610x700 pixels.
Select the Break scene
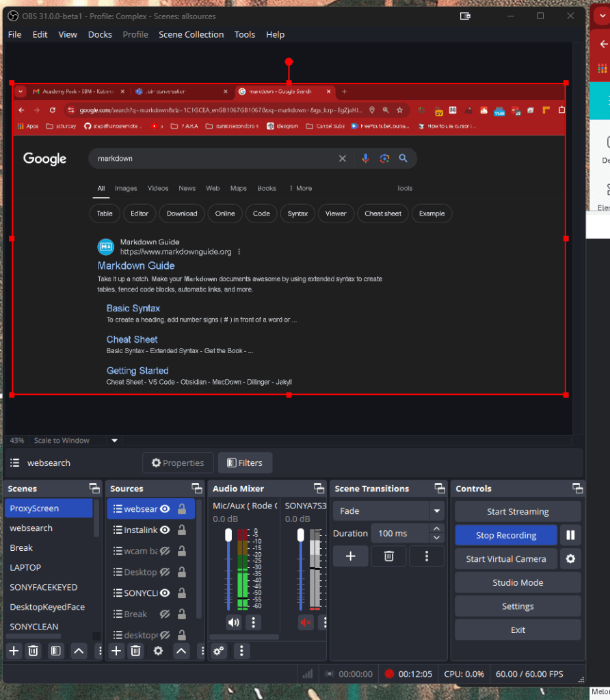point(49,548)
